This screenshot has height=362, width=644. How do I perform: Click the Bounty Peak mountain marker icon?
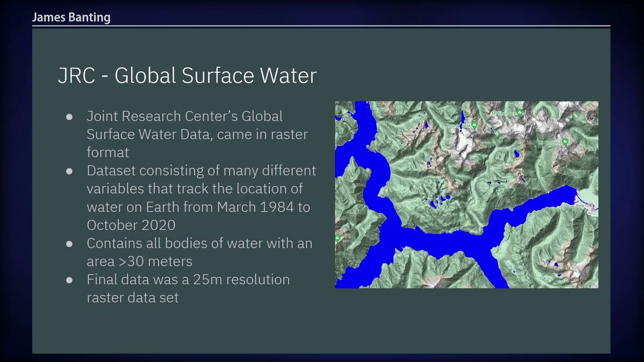(474, 125)
